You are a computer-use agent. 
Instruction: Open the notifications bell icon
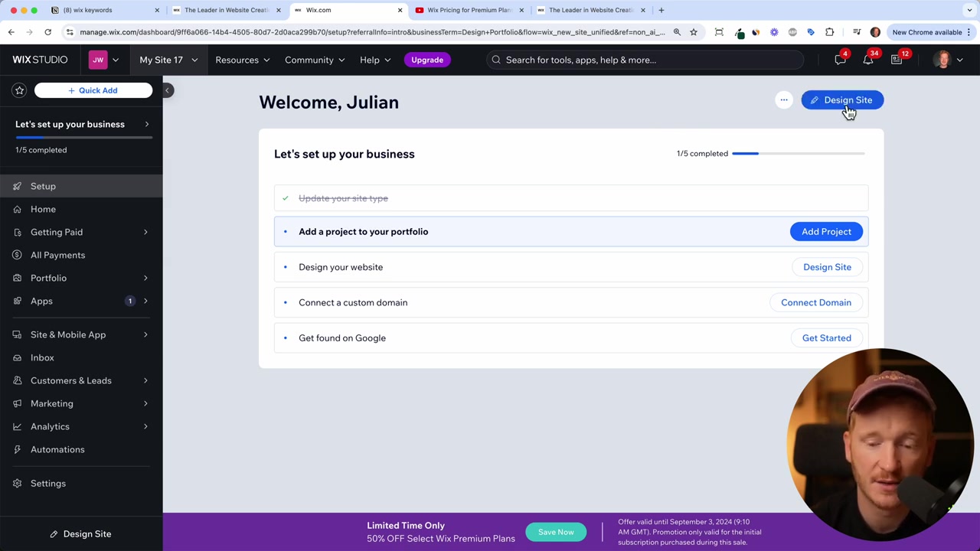pos(868,60)
